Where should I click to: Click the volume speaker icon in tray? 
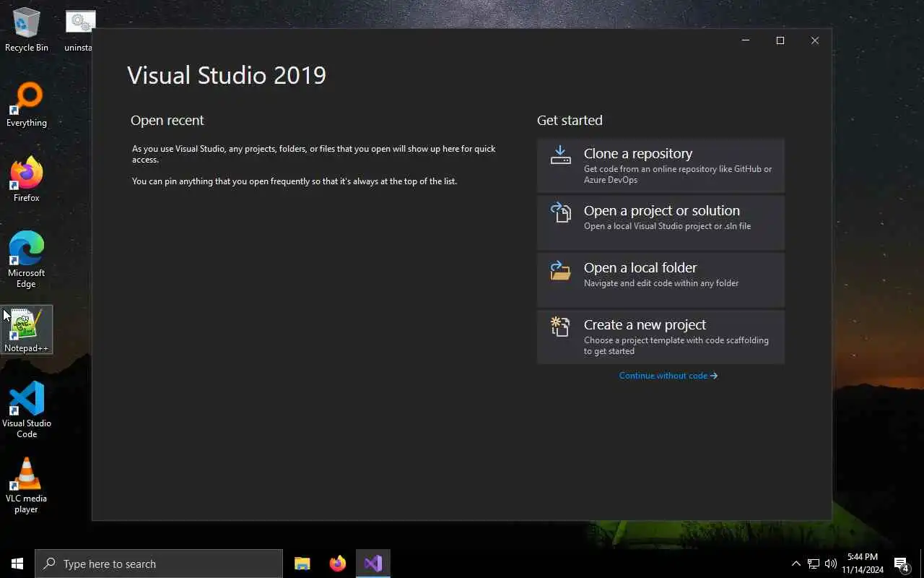click(831, 564)
